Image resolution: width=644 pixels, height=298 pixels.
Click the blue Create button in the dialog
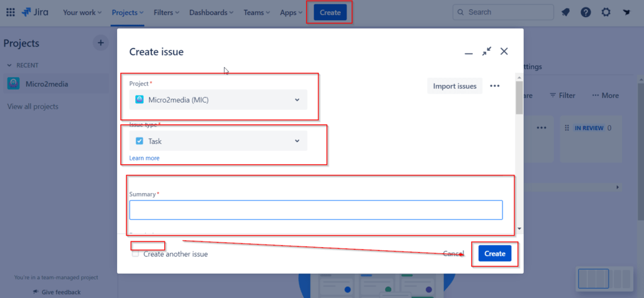495,253
